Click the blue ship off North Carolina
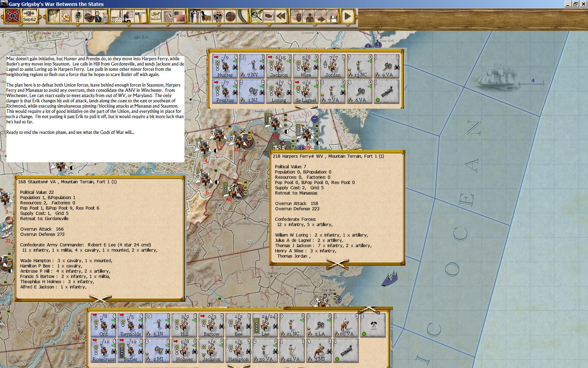 (389, 279)
